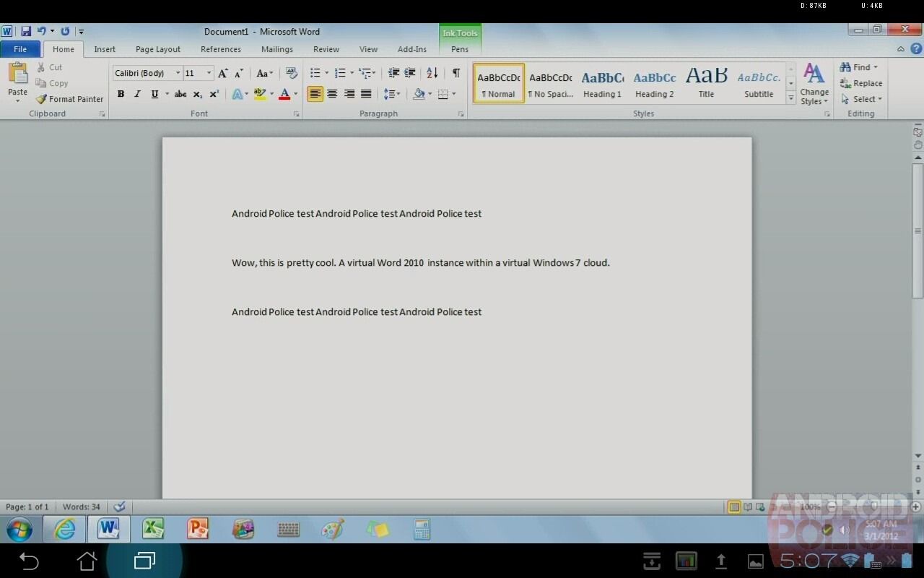Toggle the Show/Hide paragraph marks

(x=455, y=72)
